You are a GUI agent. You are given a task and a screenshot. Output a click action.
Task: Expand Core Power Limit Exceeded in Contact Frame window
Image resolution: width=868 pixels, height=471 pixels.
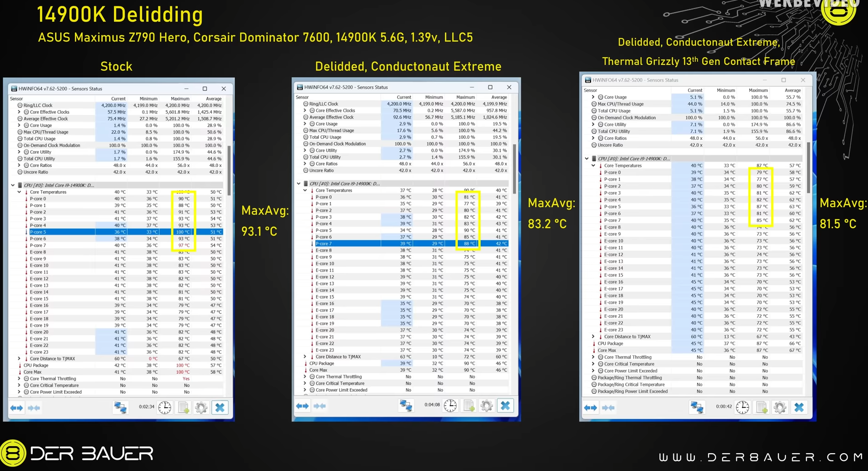click(x=593, y=371)
